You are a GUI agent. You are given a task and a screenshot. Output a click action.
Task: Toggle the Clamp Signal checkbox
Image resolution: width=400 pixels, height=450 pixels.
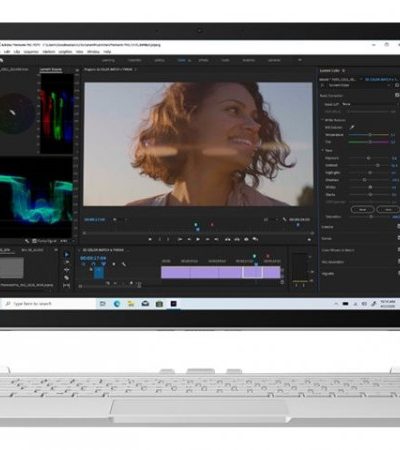click(x=34, y=241)
